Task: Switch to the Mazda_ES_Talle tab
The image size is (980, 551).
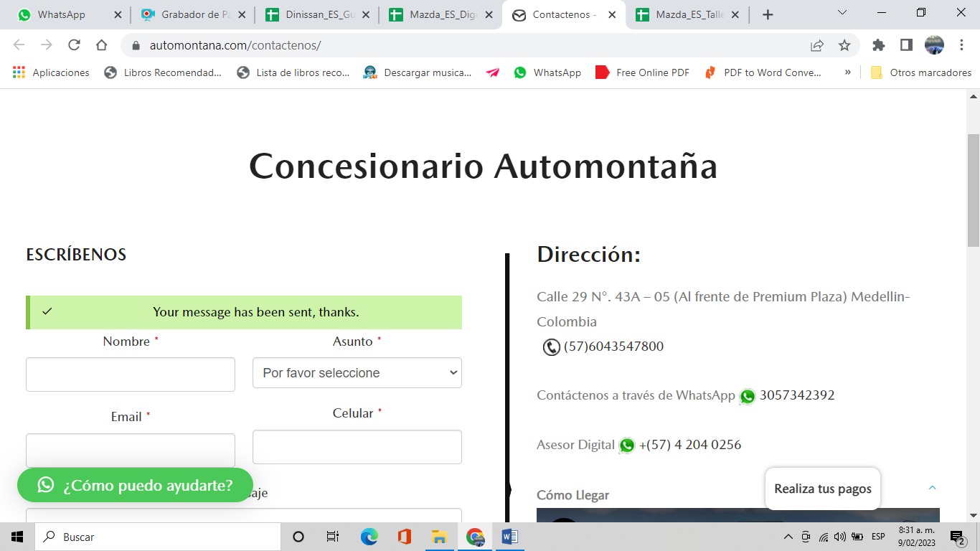Action: coord(689,14)
